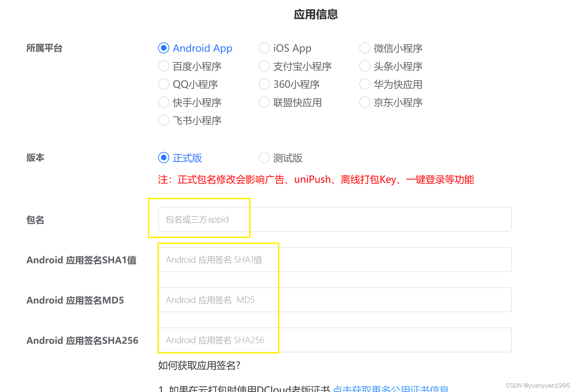This screenshot has height=392, width=575.
Task: Click the 版本 label
Action: [35, 157]
